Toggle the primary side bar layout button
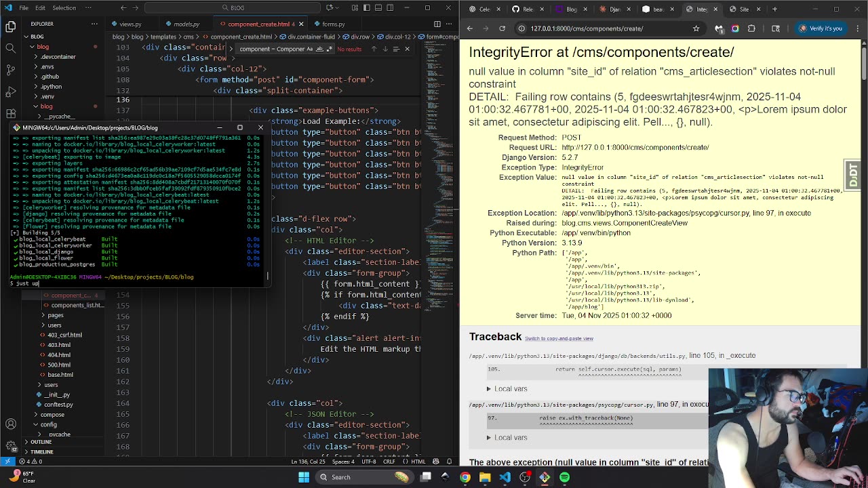 [366, 7]
